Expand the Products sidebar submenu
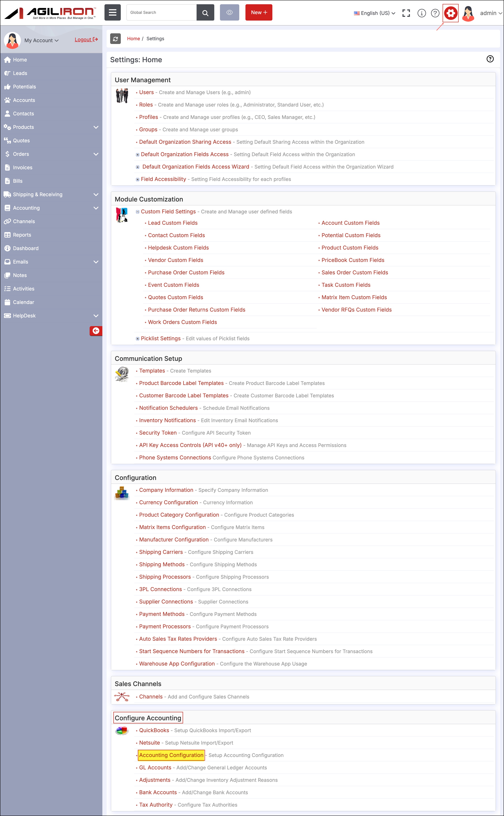Screen dimensions: 504x816 (96, 127)
